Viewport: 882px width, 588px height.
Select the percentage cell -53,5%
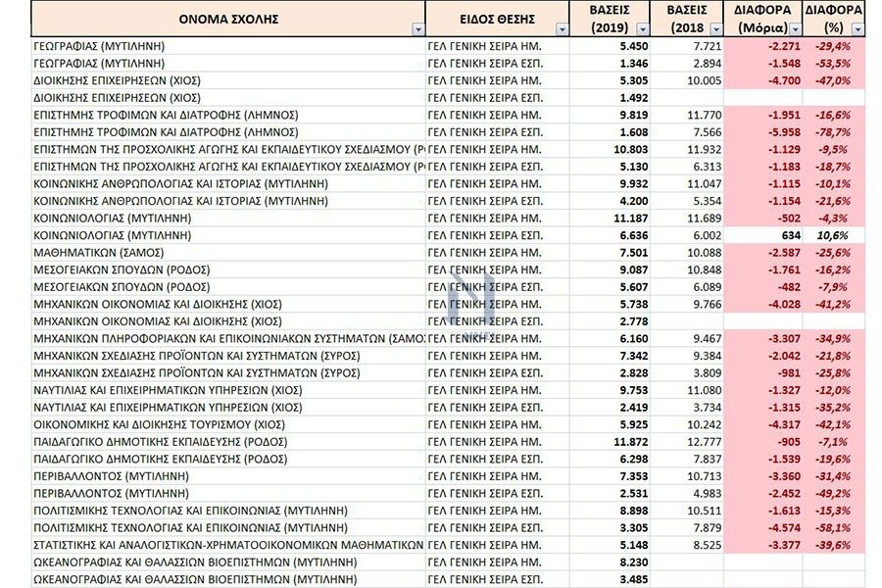click(834, 64)
